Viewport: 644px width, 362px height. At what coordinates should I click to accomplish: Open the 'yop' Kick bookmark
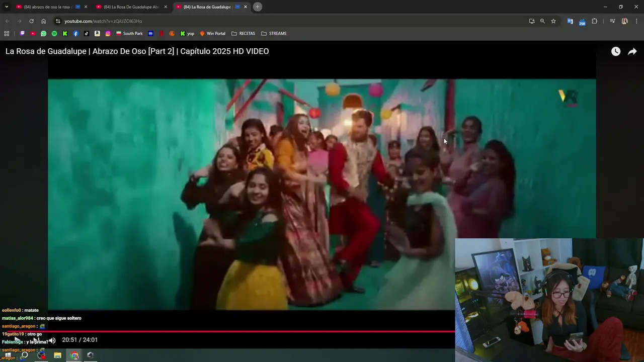187,34
